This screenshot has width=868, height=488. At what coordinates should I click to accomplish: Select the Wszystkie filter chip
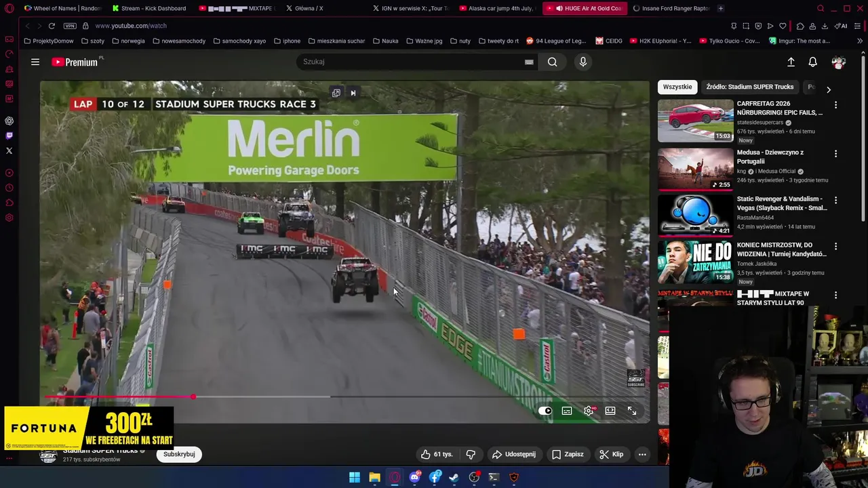coord(677,87)
